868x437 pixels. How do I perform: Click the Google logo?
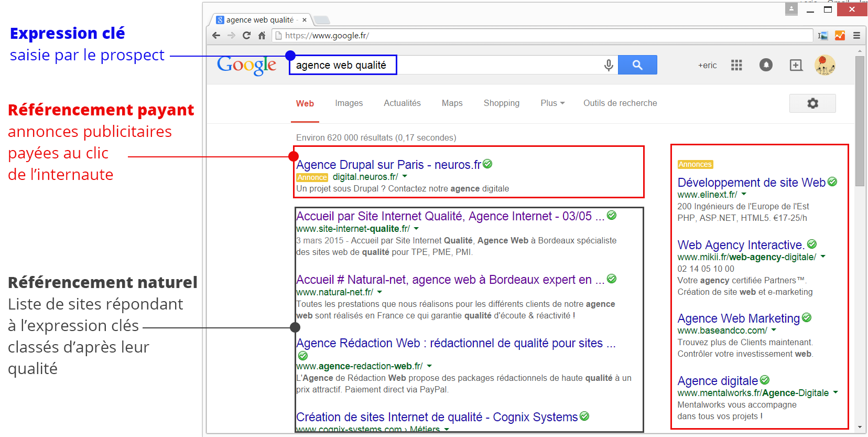coord(246,65)
